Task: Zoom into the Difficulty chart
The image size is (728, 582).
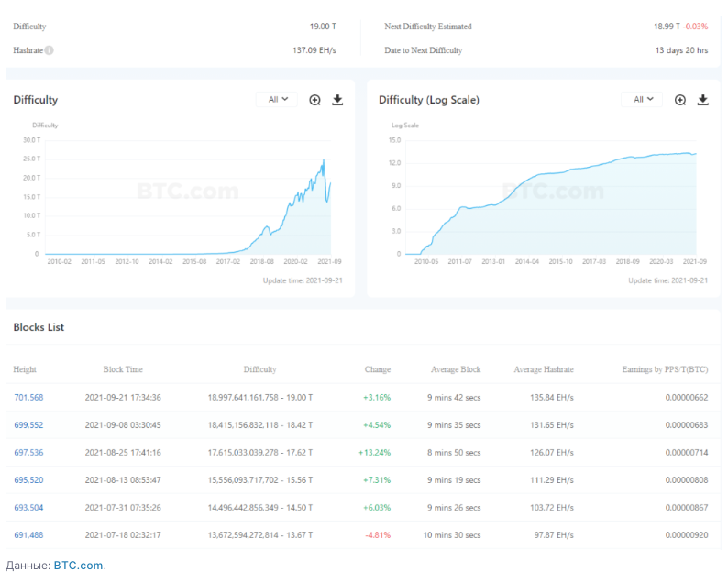Action: [x=314, y=100]
